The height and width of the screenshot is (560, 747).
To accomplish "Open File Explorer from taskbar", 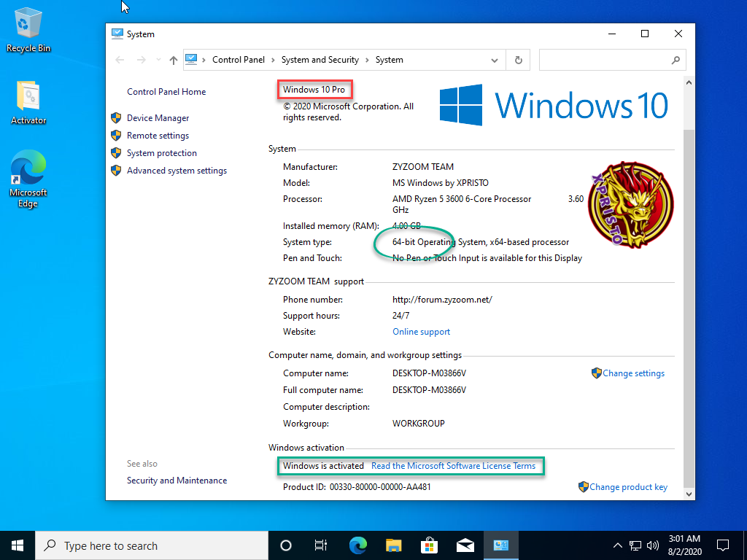I will 393,545.
